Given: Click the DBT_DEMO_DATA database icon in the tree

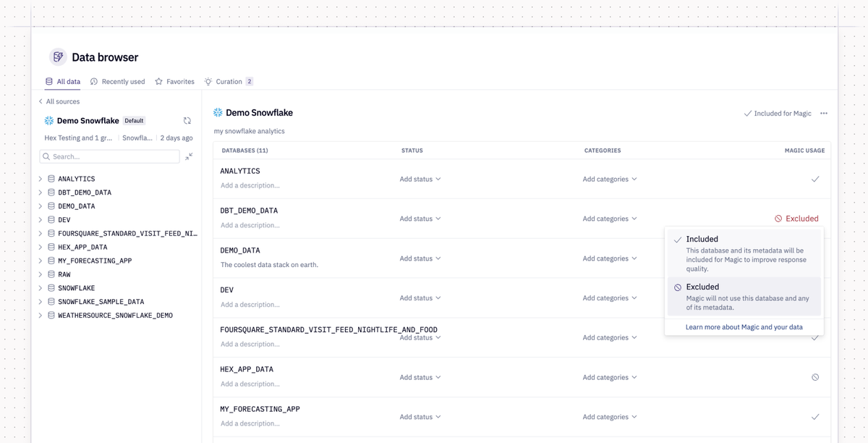Looking at the screenshot, I should pos(51,193).
